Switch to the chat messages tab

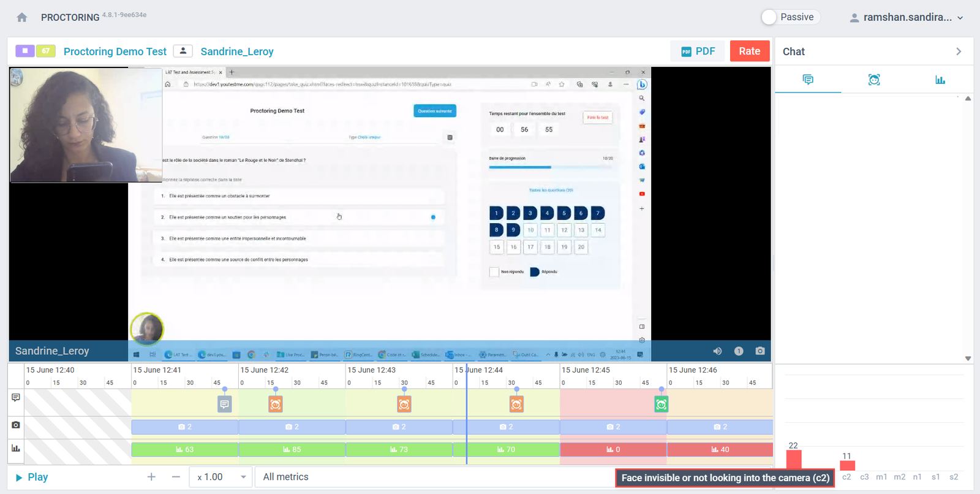pos(808,80)
